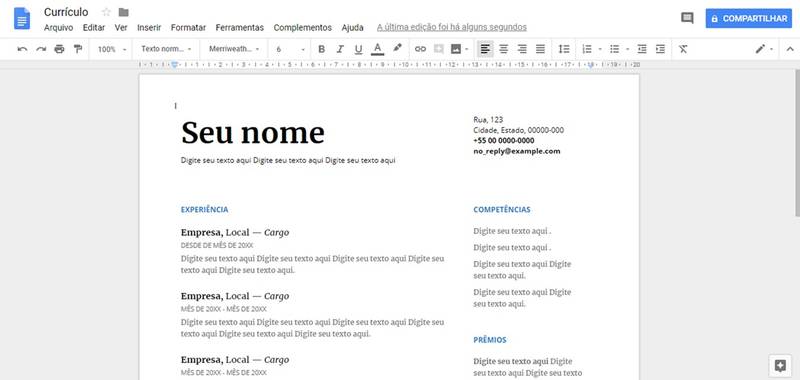Click the vertical scrollbar thumb
Image resolution: width=800 pixels, height=380 pixels.
click(x=797, y=144)
